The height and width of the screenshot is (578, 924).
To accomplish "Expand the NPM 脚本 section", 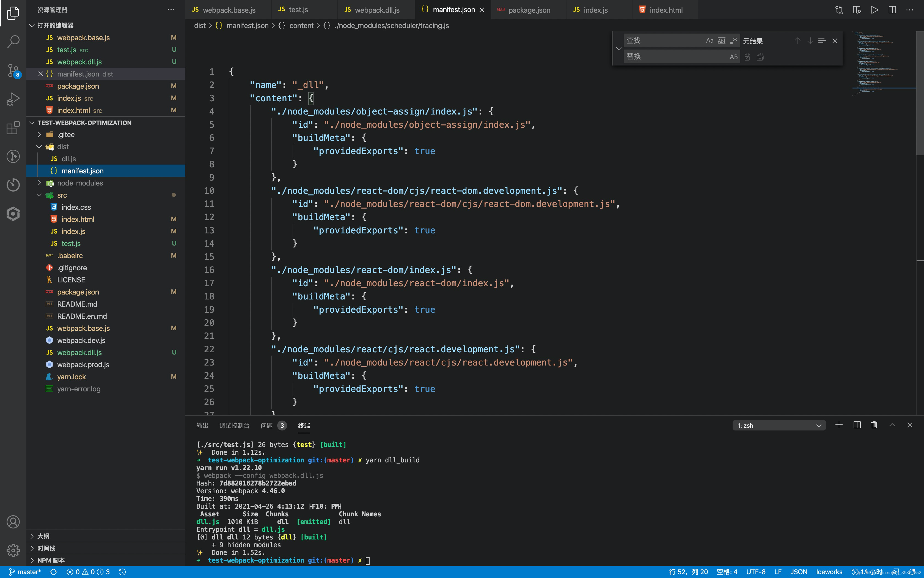I will (x=106, y=560).
